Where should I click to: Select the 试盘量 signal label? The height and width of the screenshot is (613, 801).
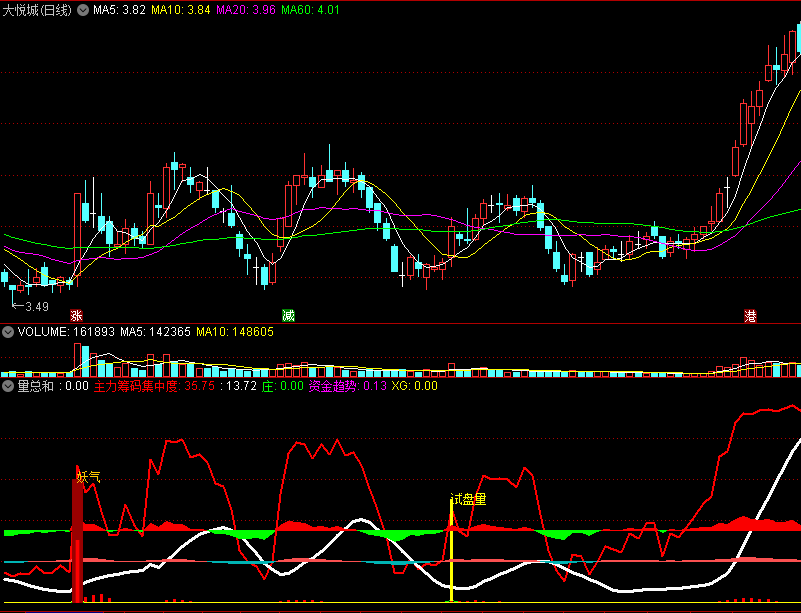pos(468,499)
